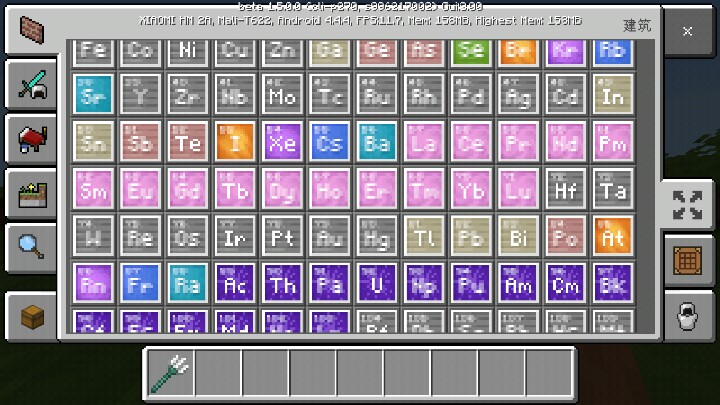Open the armor slots panel
720x405 pixels.
click(688, 316)
